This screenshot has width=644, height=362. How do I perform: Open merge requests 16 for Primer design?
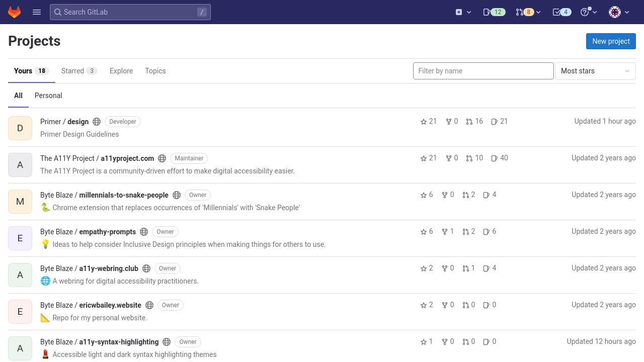(x=474, y=122)
